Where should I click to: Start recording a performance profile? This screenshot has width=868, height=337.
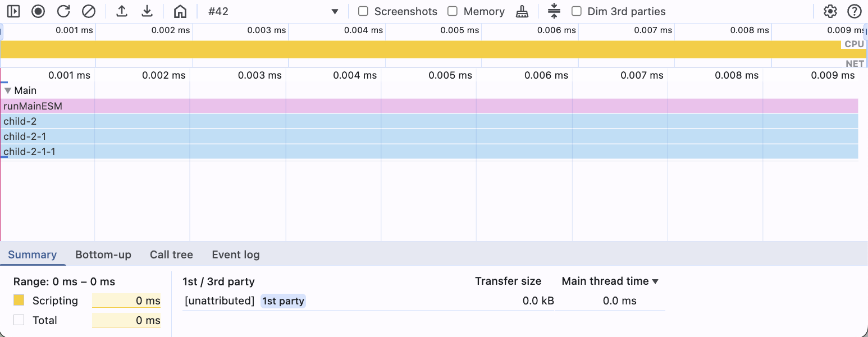[x=38, y=11]
